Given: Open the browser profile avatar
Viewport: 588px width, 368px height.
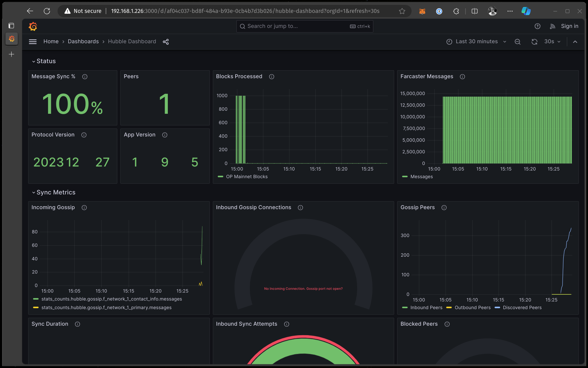Looking at the screenshot, I should pos(492,11).
